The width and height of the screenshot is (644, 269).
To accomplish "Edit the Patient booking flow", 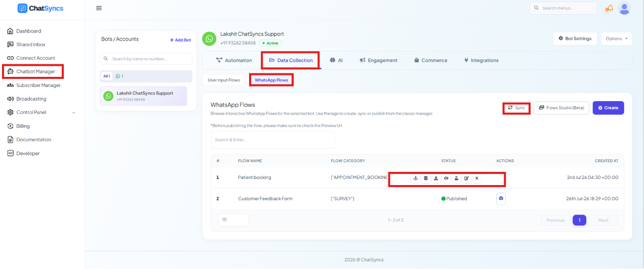I will pos(466,178).
